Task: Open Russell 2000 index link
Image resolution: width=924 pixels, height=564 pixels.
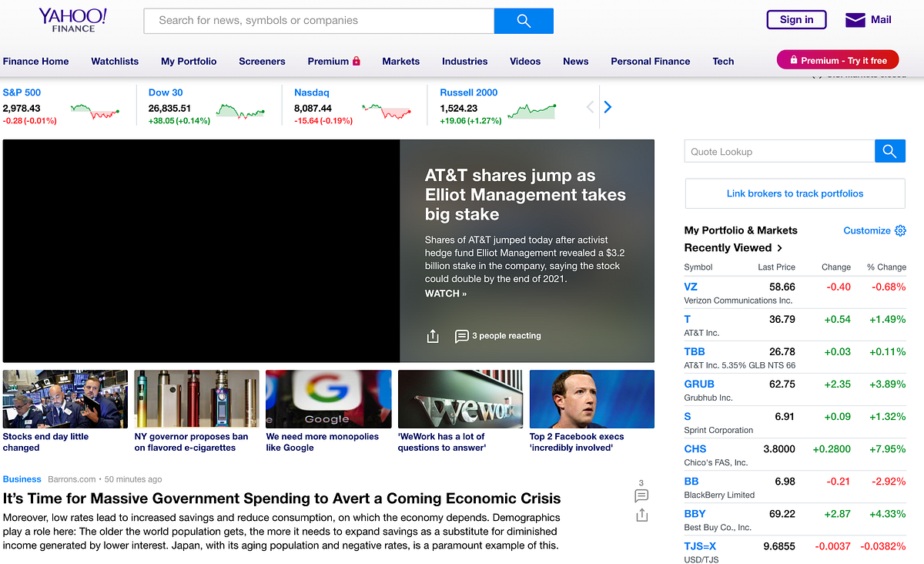Action: tap(469, 92)
